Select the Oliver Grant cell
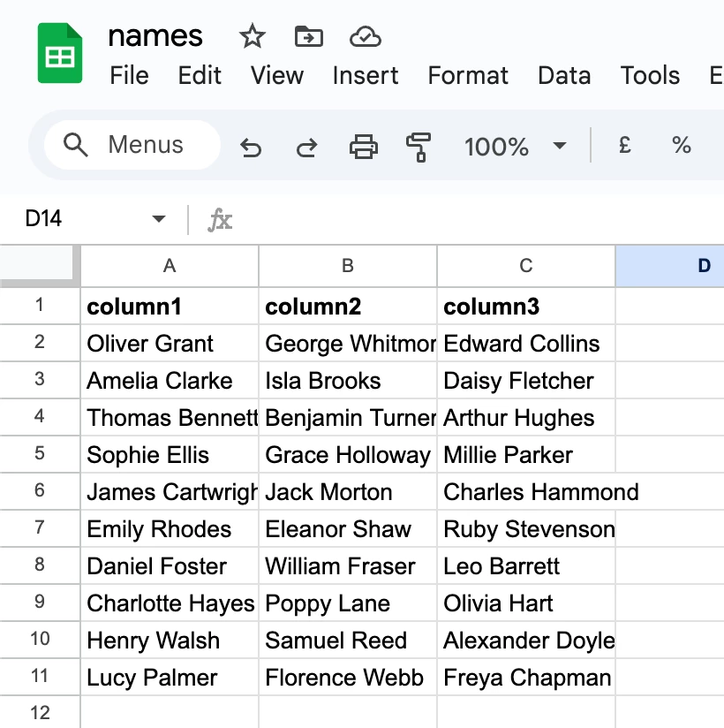Viewport: 724px width, 728px height. click(x=170, y=343)
